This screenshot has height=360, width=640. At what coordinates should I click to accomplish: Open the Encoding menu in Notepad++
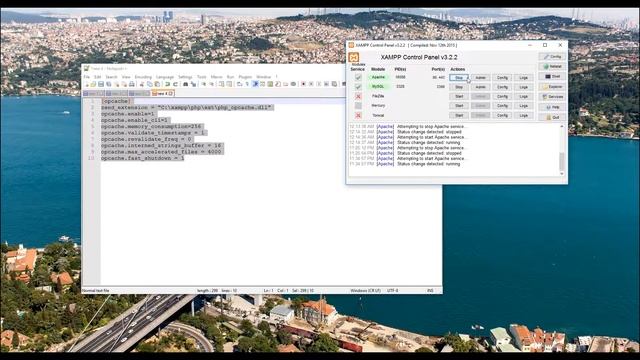coord(143,77)
